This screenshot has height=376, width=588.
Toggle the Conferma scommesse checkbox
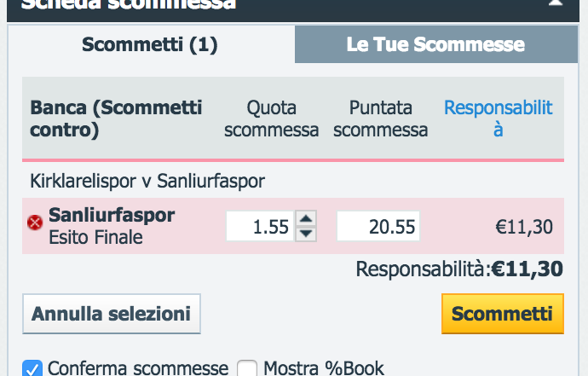(x=32, y=368)
